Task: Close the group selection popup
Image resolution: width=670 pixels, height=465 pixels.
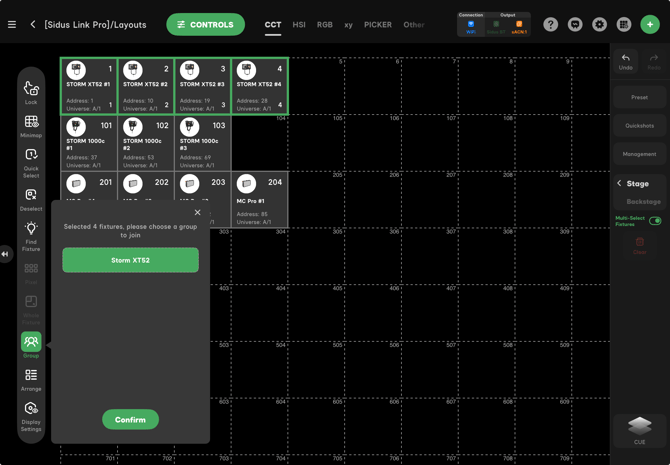Action: [x=197, y=212]
